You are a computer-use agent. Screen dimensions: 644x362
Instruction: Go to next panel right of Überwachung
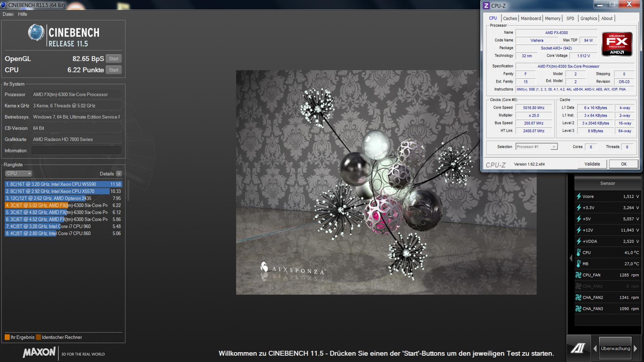tap(635, 349)
